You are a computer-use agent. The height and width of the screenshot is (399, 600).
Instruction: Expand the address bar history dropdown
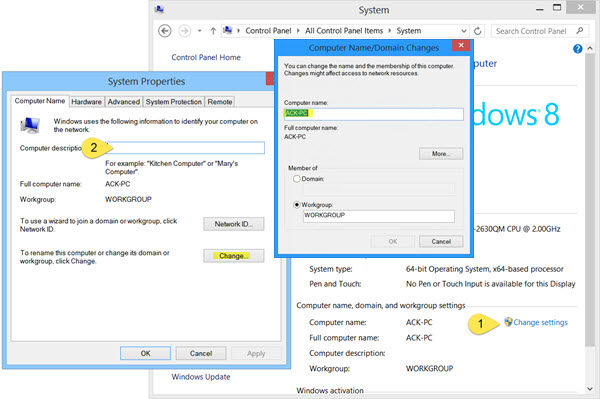click(464, 31)
